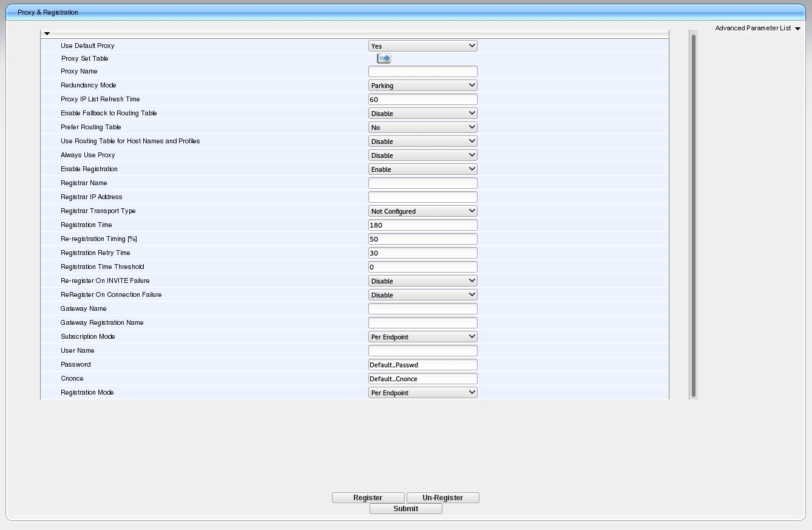Collapse the section with the black triangle

47,33
